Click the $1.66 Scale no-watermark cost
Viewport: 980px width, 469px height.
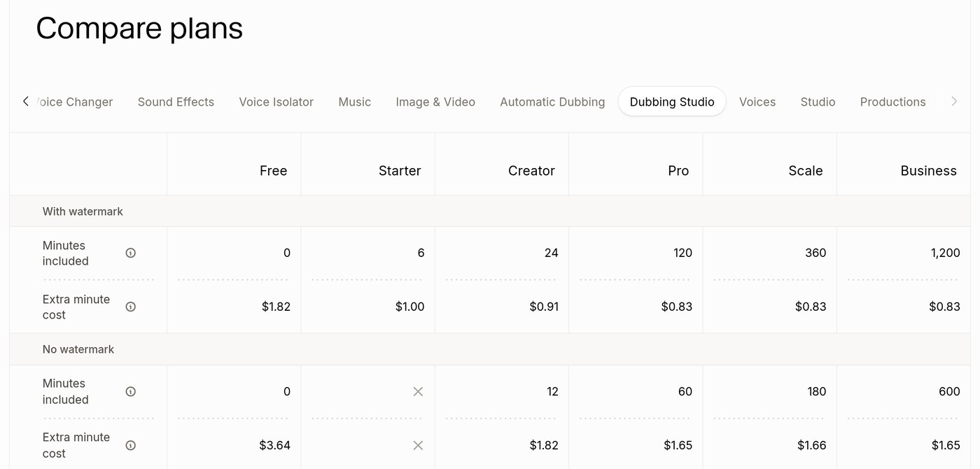point(811,445)
